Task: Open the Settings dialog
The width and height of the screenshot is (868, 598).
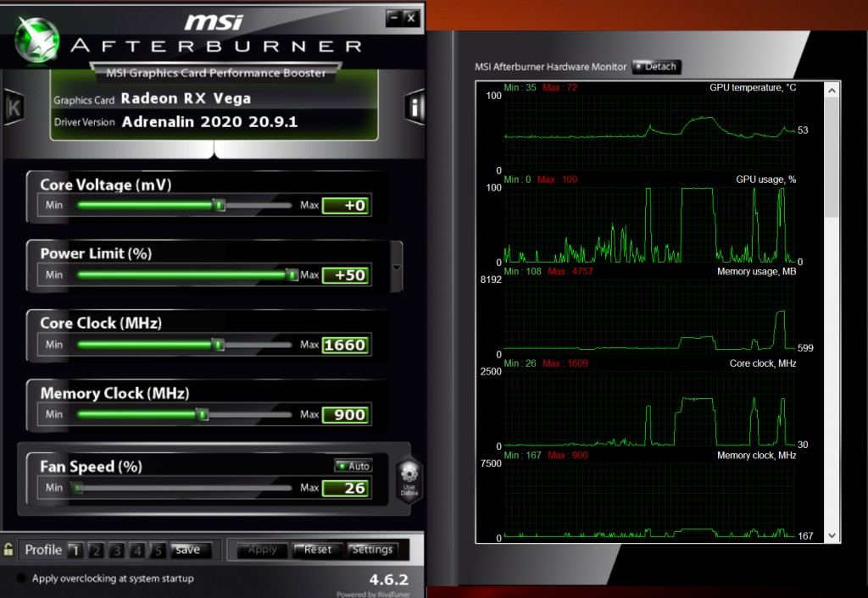Action: (x=374, y=549)
